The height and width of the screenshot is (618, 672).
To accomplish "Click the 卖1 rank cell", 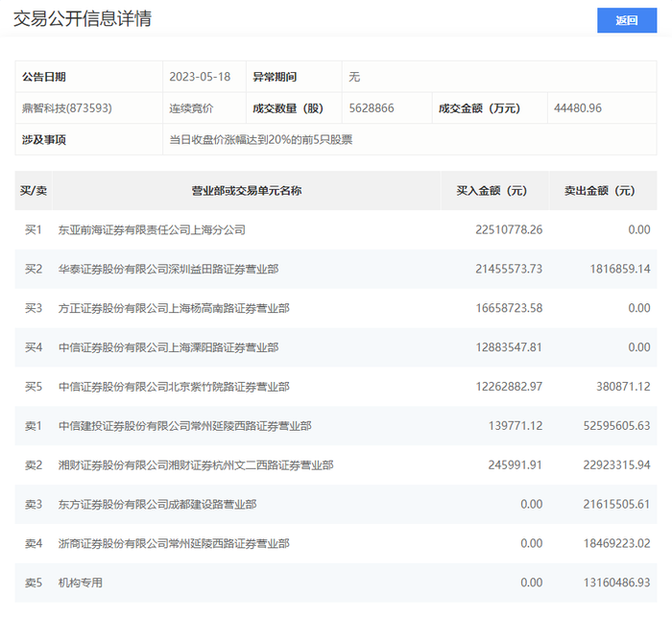I will pyautogui.click(x=34, y=426).
